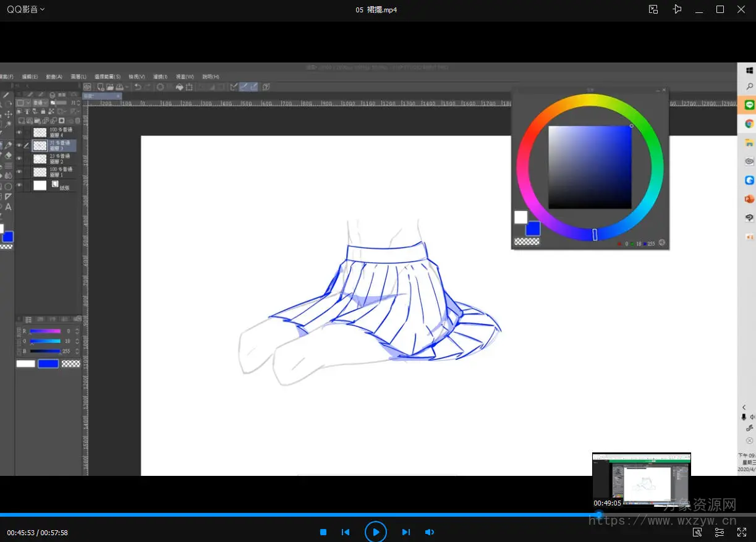Select the Text tool A icon

point(8,206)
